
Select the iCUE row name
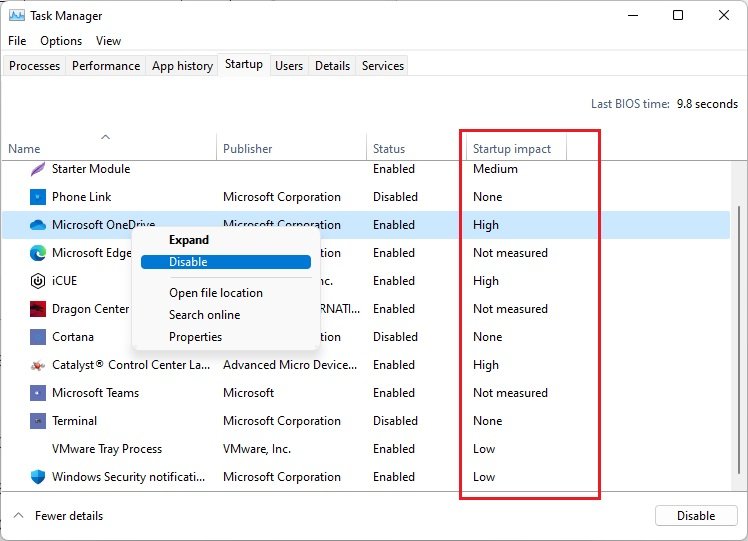pos(64,281)
